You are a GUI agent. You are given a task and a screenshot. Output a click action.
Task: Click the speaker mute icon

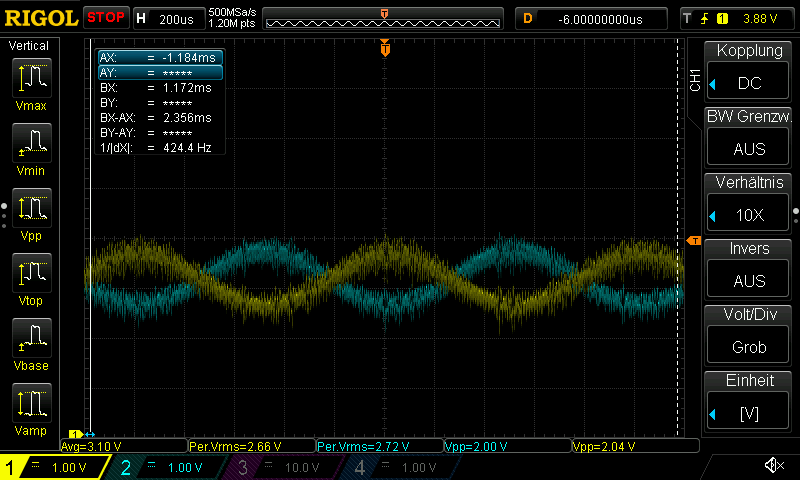point(773,466)
